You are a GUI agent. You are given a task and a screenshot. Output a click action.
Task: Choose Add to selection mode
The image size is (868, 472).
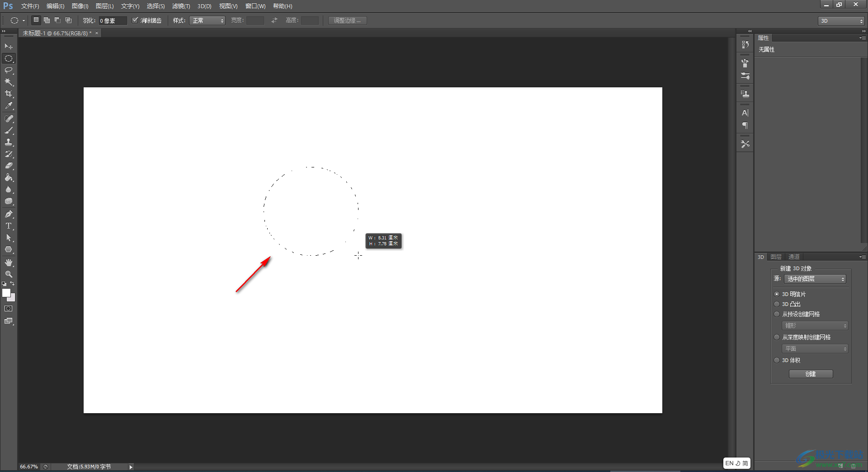[x=47, y=20]
